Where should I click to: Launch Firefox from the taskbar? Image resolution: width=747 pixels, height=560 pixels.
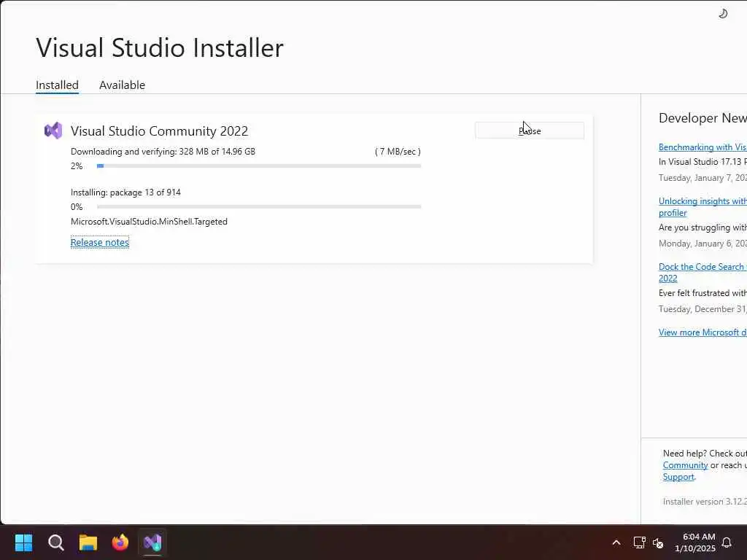point(120,542)
